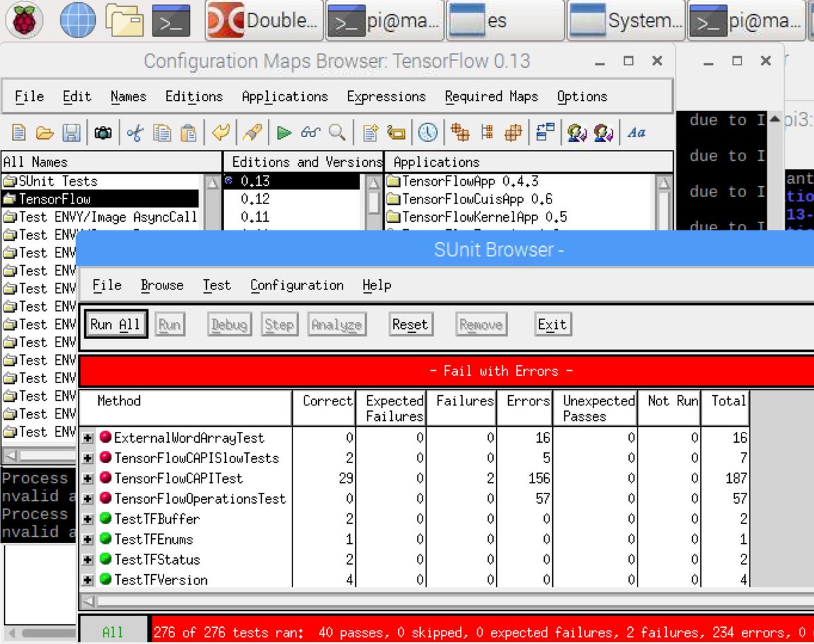This screenshot has height=644, width=814.
Task: Expand the TestTFBuffer row
Action: click(88, 519)
